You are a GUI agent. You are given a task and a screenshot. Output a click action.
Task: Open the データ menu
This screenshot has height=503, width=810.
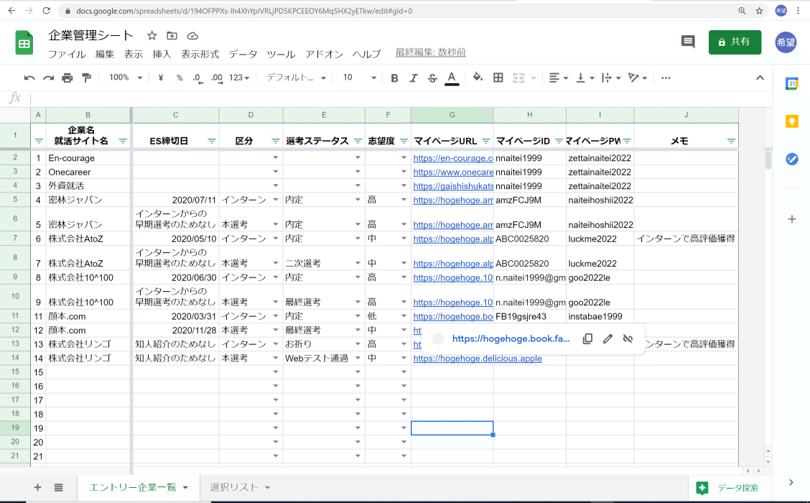click(x=243, y=54)
